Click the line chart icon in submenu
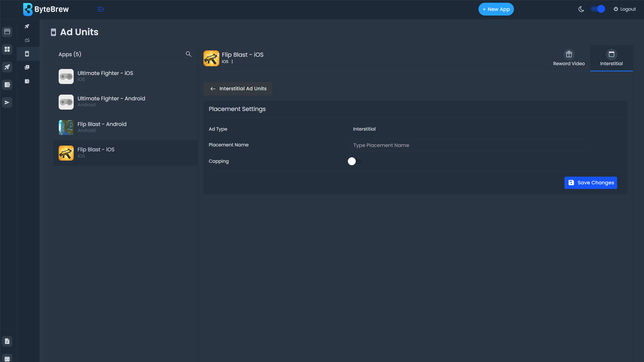The height and width of the screenshot is (362, 644). point(27,40)
